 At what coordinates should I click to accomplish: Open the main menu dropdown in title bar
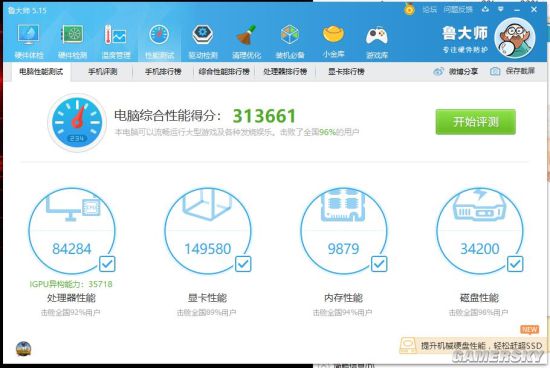(501, 9)
